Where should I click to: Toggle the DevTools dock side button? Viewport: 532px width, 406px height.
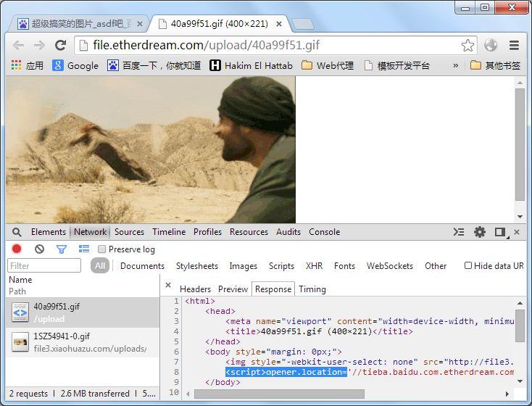(x=500, y=232)
